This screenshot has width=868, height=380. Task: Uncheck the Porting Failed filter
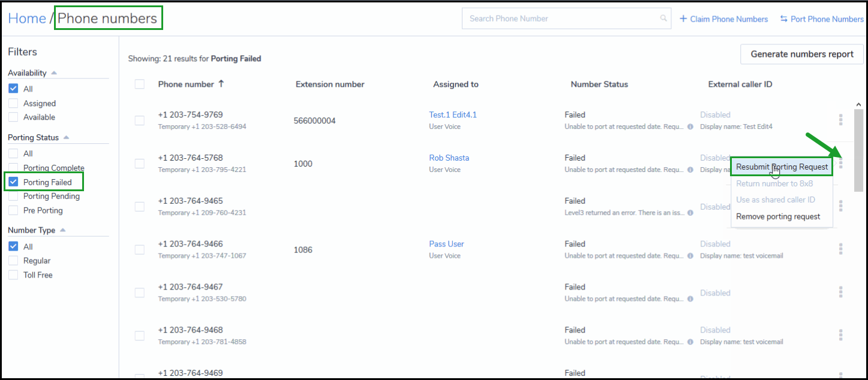point(13,182)
